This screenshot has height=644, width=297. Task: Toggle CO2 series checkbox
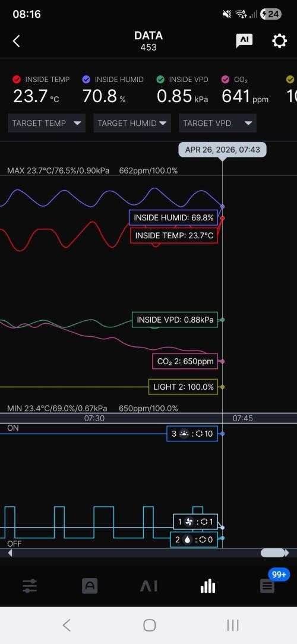coord(226,79)
